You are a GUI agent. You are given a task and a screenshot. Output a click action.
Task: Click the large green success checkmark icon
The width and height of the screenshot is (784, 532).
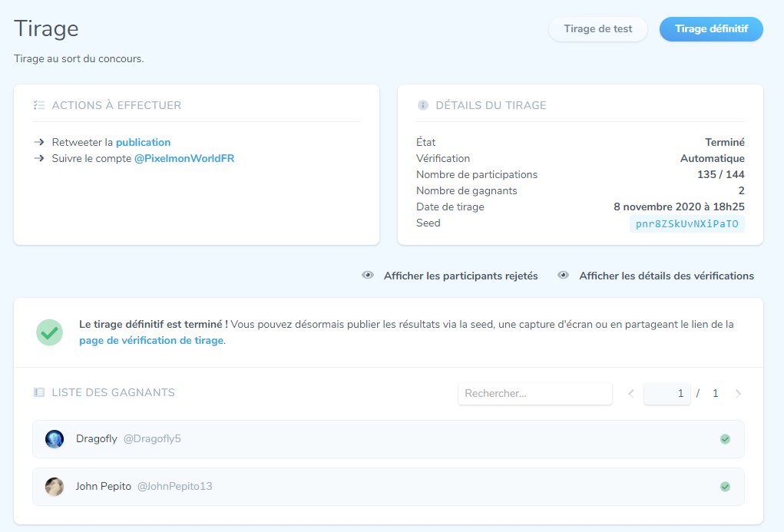pyautogui.click(x=49, y=332)
